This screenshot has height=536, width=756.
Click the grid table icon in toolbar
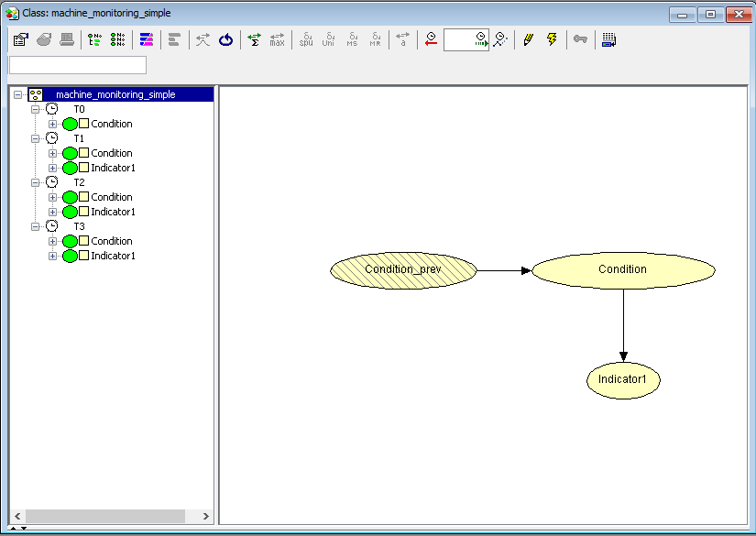point(608,39)
